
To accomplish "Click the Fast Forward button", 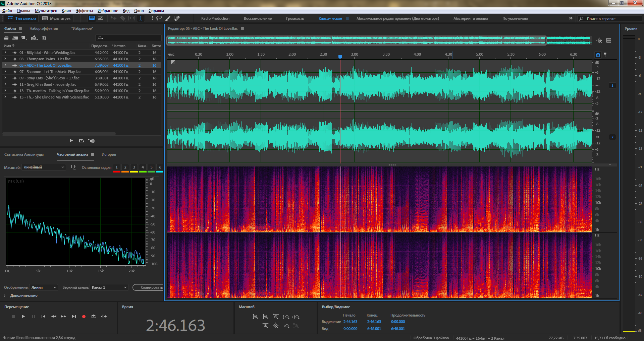I will tap(63, 316).
